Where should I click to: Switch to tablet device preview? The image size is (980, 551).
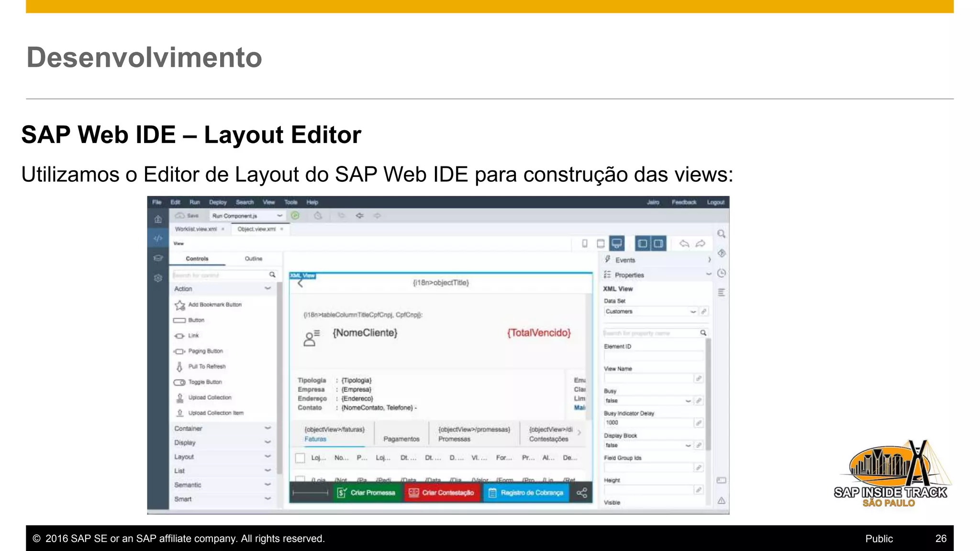pyautogui.click(x=601, y=243)
